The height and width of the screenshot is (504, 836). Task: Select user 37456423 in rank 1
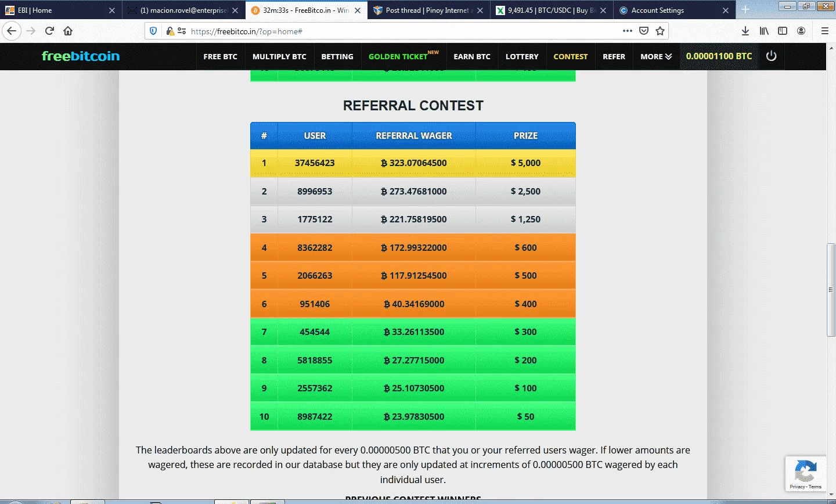(x=315, y=163)
